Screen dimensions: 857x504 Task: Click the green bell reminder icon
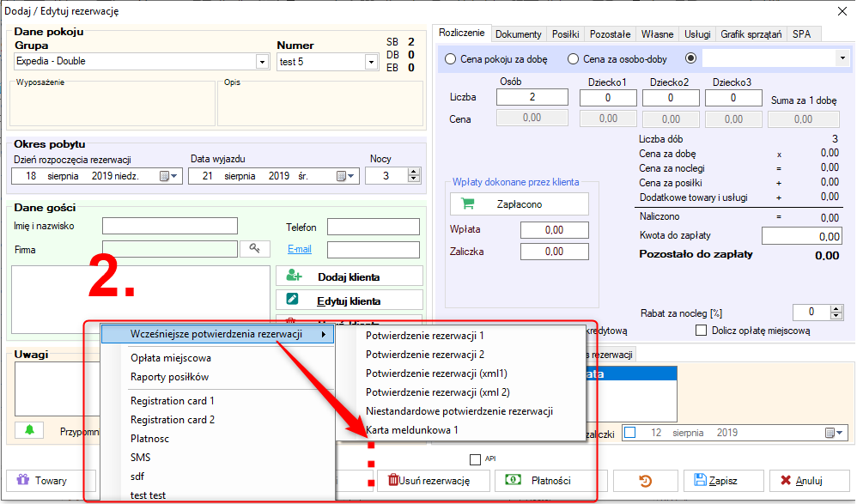click(x=29, y=430)
